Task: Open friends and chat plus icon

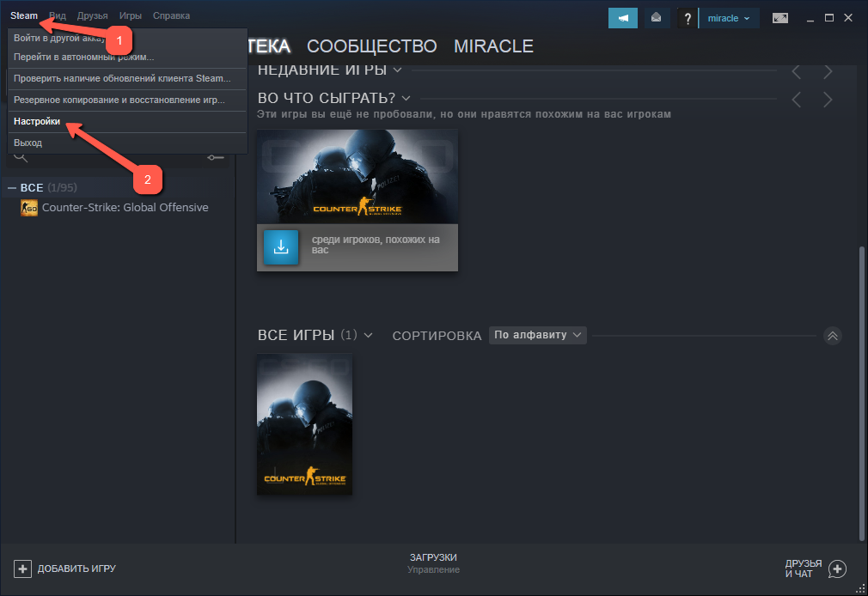Action: pyautogui.click(x=837, y=569)
